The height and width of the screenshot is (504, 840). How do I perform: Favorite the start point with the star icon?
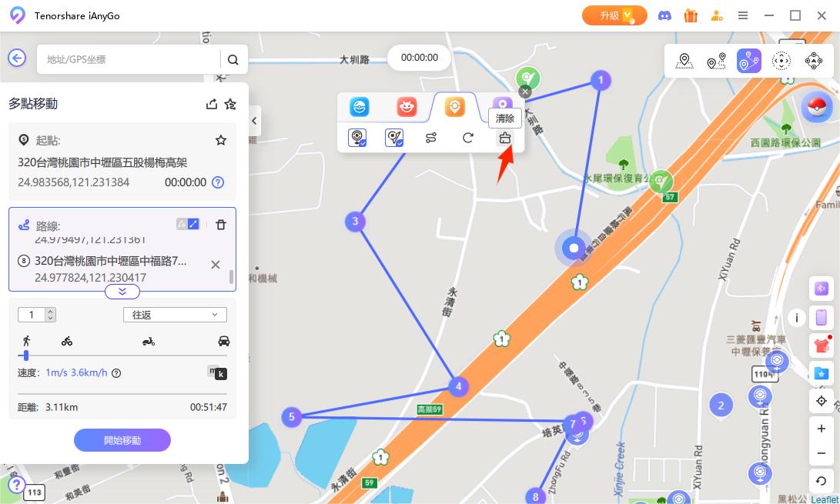point(221,140)
